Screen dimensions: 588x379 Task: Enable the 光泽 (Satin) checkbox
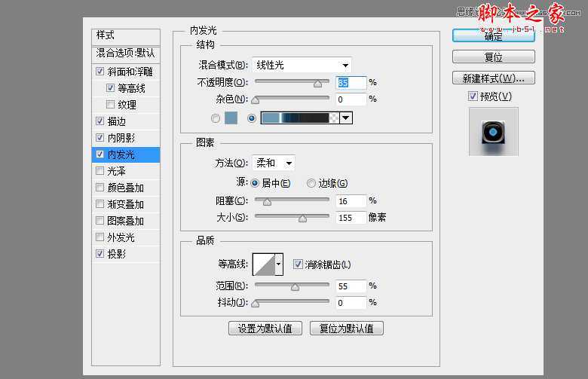(100, 171)
